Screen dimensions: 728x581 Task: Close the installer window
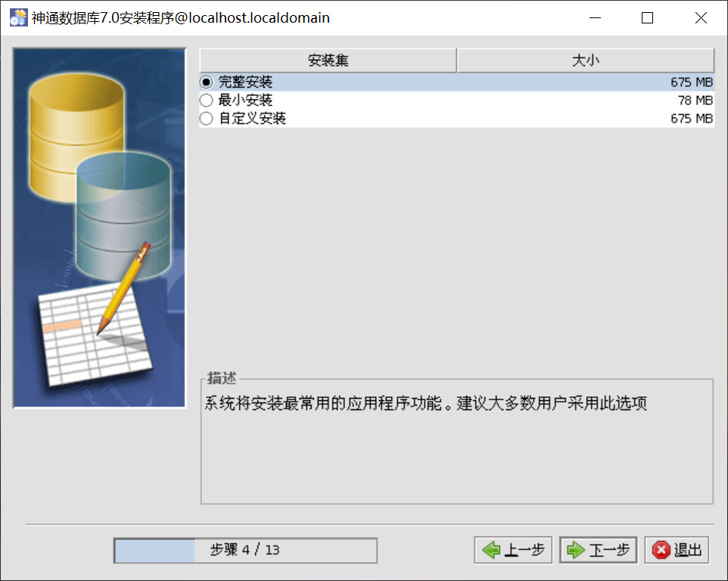701,17
